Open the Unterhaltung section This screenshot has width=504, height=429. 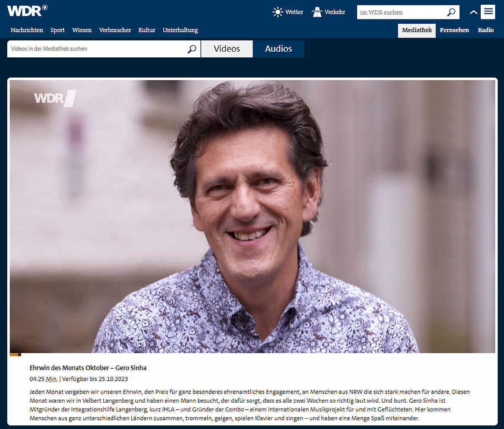[x=180, y=30]
